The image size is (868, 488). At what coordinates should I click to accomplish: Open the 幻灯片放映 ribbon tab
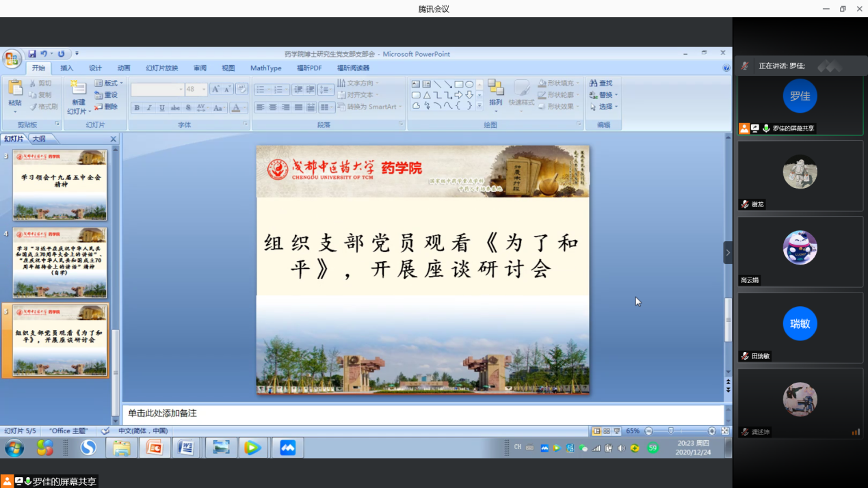pos(161,68)
